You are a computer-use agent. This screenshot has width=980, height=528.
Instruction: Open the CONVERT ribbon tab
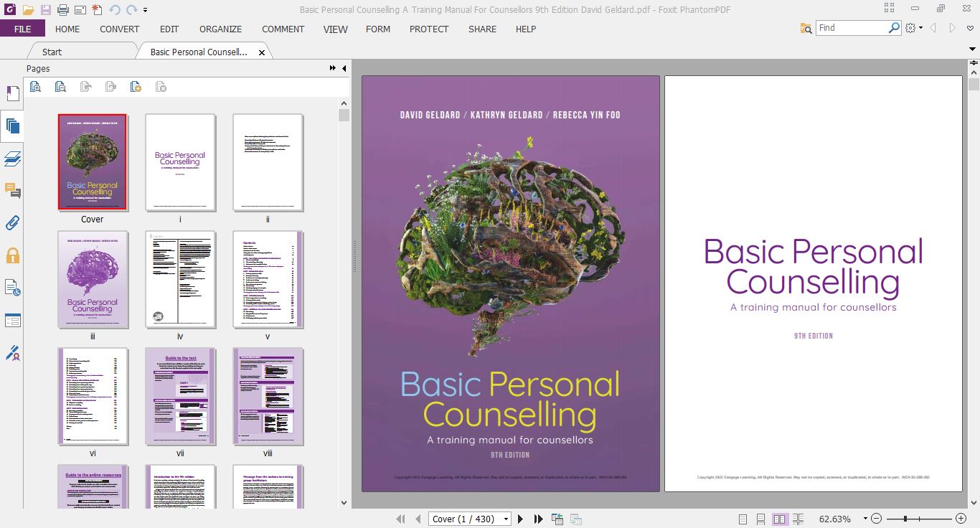coord(120,29)
